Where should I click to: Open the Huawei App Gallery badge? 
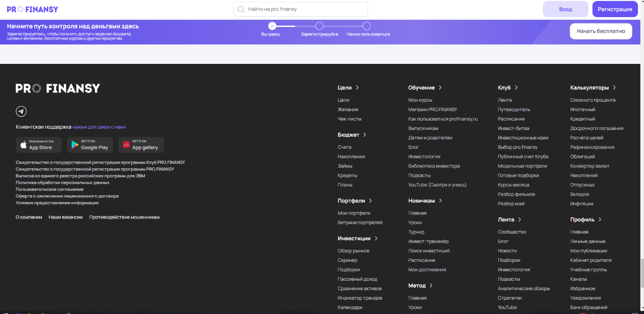pyautogui.click(x=141, y=145)
